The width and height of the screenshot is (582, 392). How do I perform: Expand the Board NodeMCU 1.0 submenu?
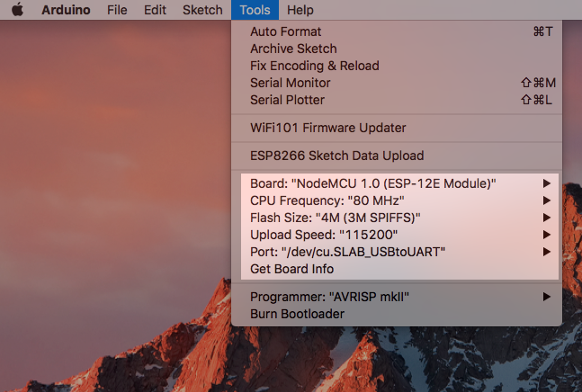[397, 183]
